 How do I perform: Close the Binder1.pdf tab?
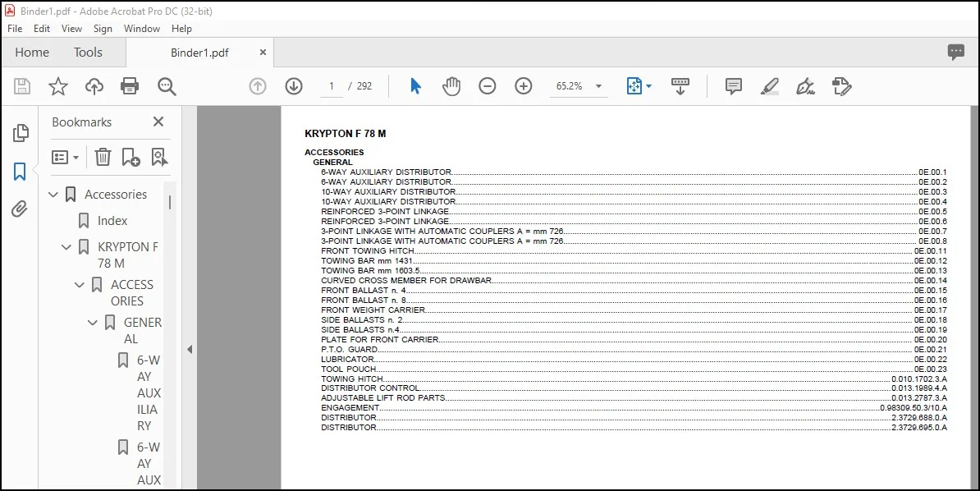(263, 53)
